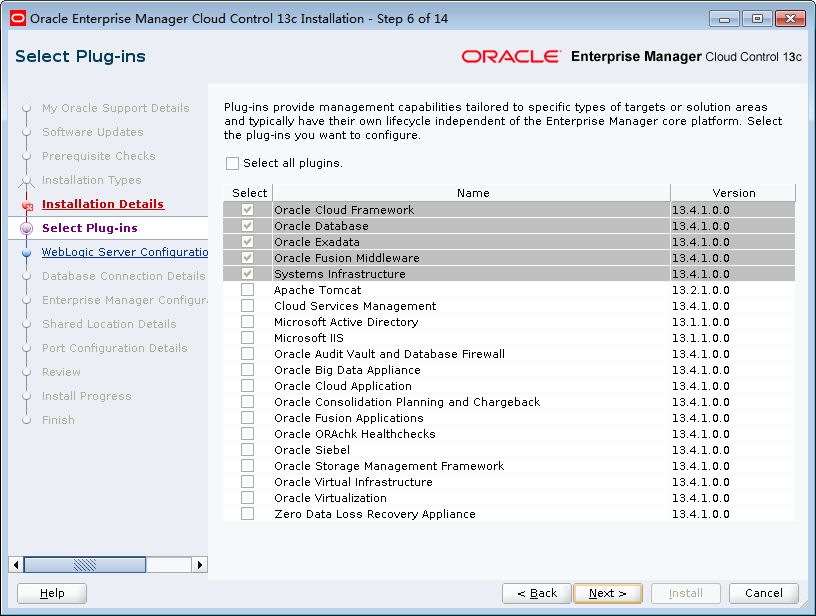The width and height of the screenshot is (816, 616).
Task: Click the Prerequisite Checks step label
Action: (98, 156)
